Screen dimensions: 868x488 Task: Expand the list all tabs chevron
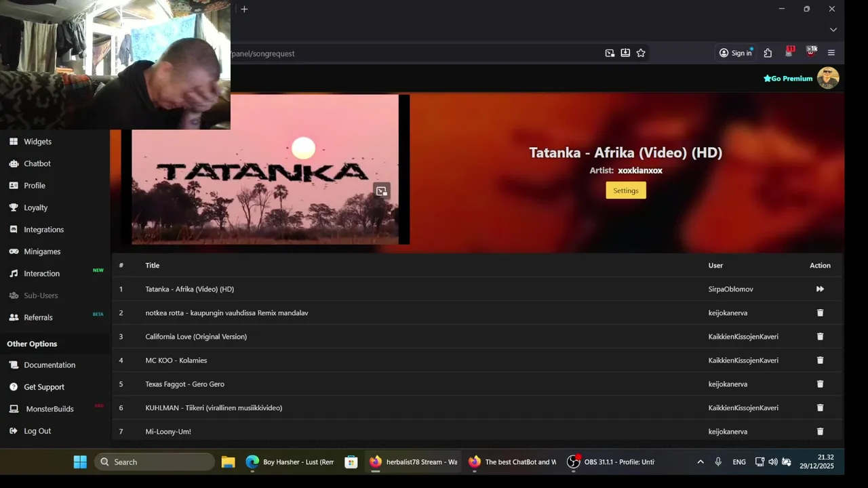point(833,30)
